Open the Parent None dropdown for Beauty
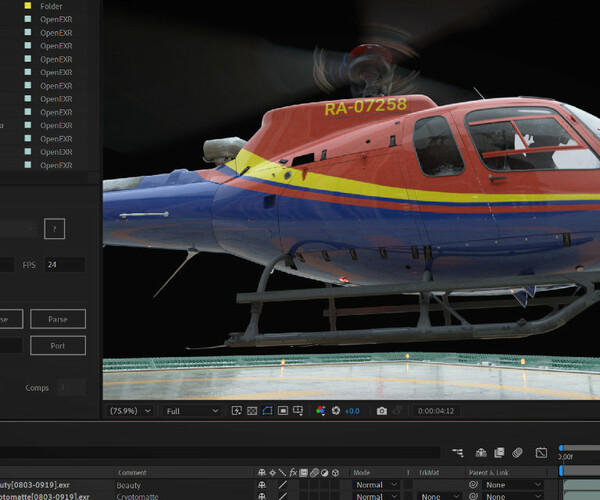 click(x=513, y=485)
